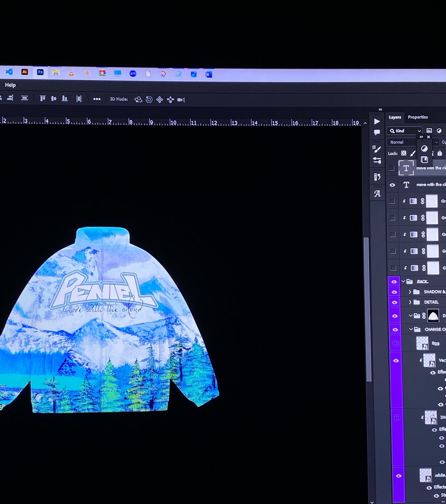This screenshot has width=446, height=504.
Task: Open the VLC media player taskbar icon
Action: (x=71, y=73)
